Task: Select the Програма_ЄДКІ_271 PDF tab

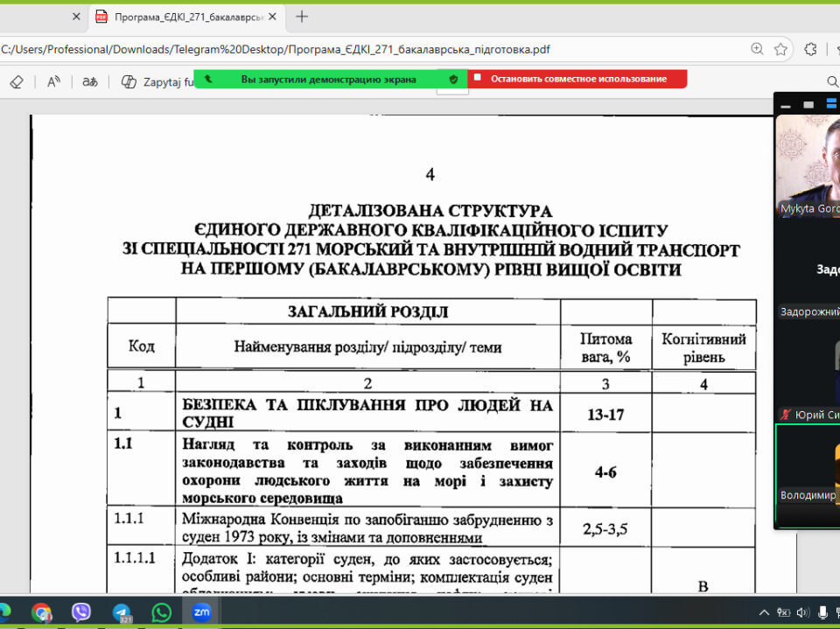Action: [x=185, y=17]
